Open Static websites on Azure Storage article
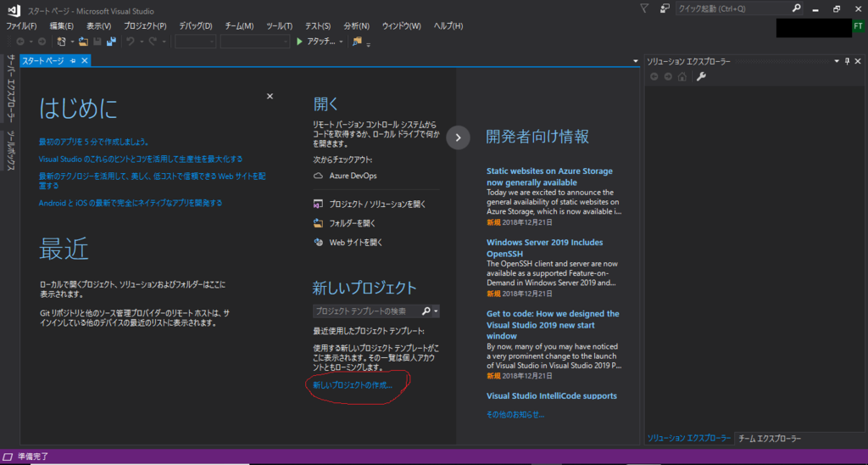The width and height of the screenshot is (868, 465). [x=549, y=176]
